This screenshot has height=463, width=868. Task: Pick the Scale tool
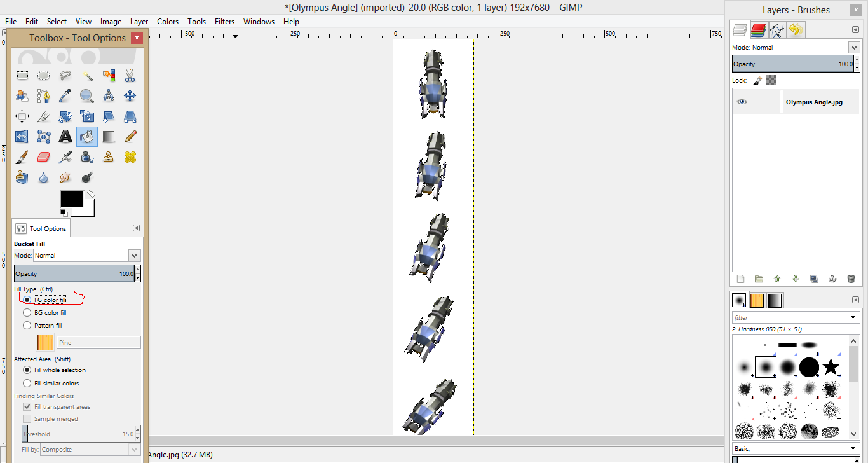[87, 116]
